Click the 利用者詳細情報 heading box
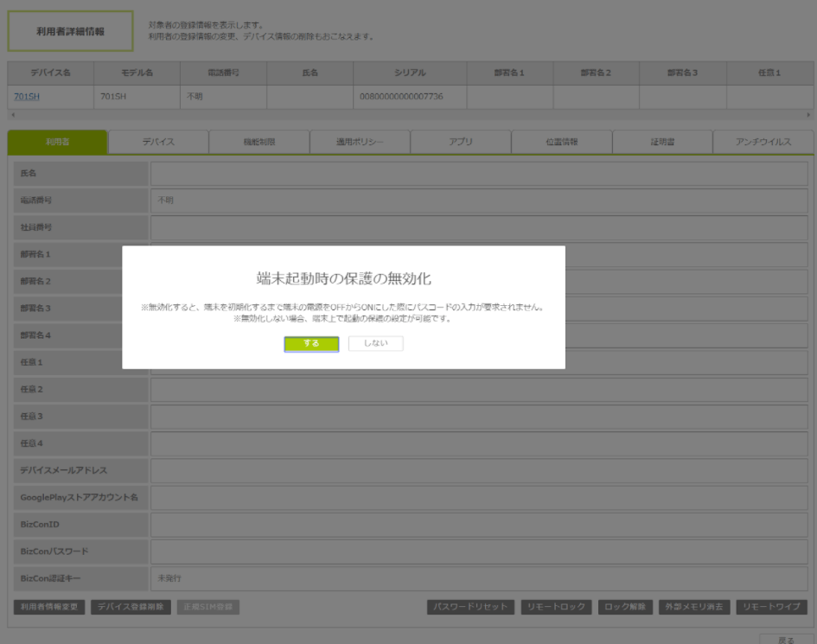Image resolution: width=817 pixels, height=644 pixels. point(70,31)
